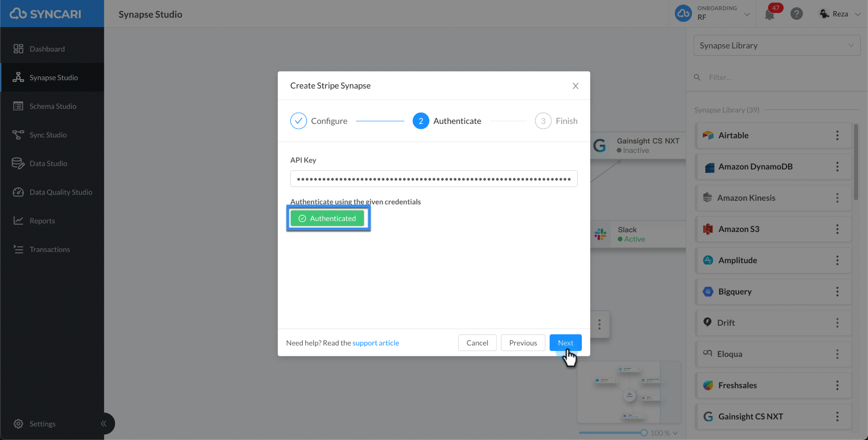Expand Onboarding RF instance dropdown

pyautogui.click(x=747, y=14)
